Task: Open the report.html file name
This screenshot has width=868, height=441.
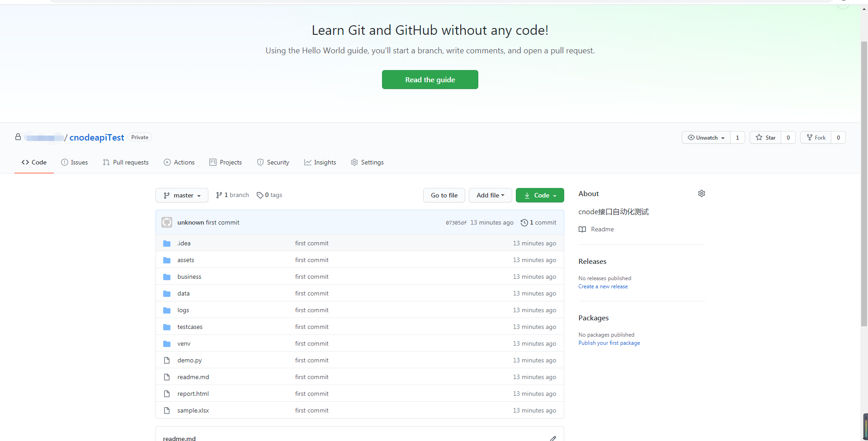Action: (x=193, y=394)
